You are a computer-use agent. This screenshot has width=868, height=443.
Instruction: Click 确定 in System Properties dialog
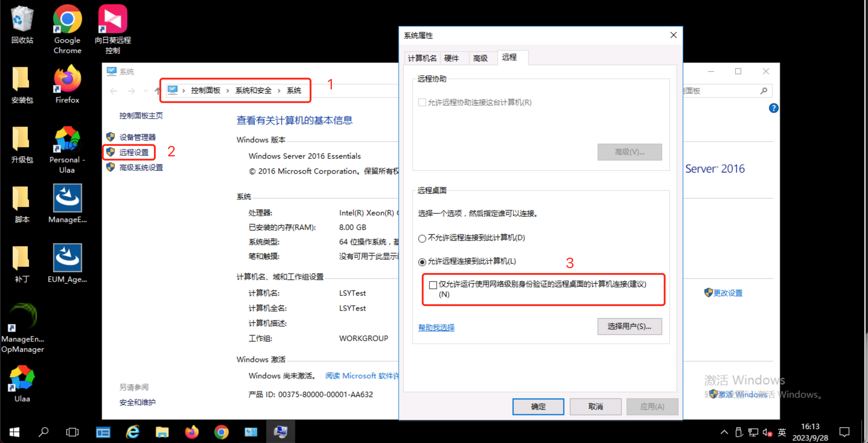[538, 406]
